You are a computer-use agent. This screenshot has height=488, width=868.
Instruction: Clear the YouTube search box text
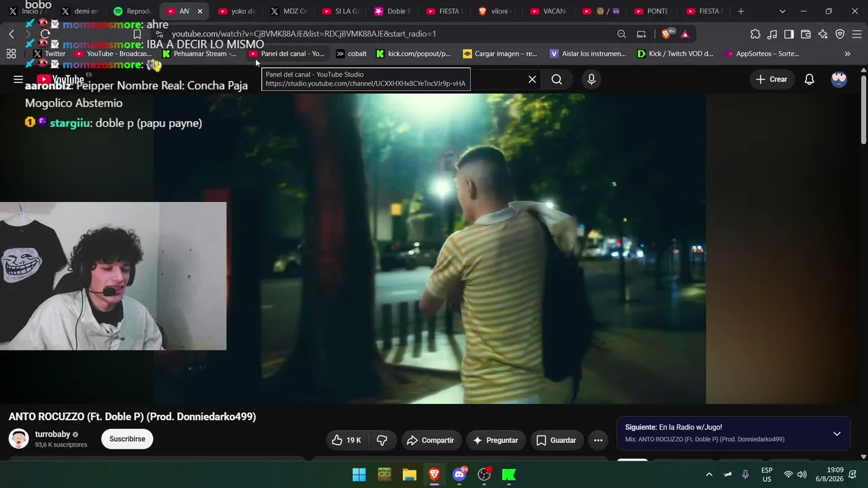pyautogui.click(x=532, y=79)
